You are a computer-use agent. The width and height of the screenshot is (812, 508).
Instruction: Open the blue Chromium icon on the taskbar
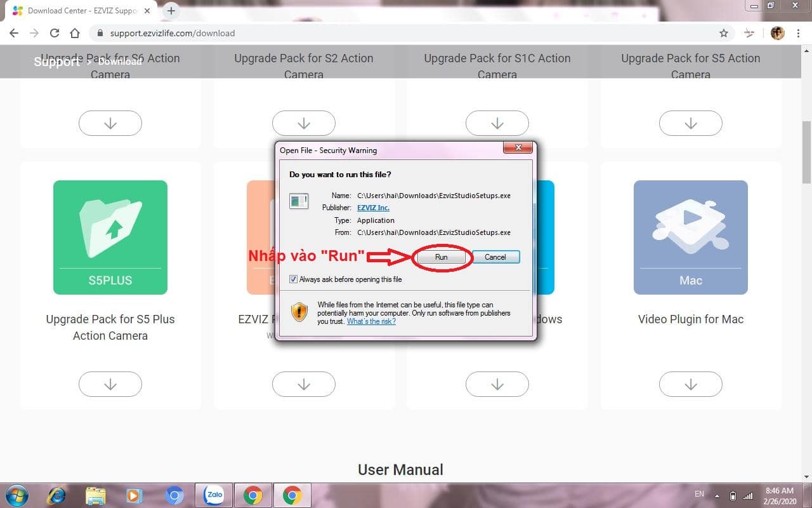point(174,495)
